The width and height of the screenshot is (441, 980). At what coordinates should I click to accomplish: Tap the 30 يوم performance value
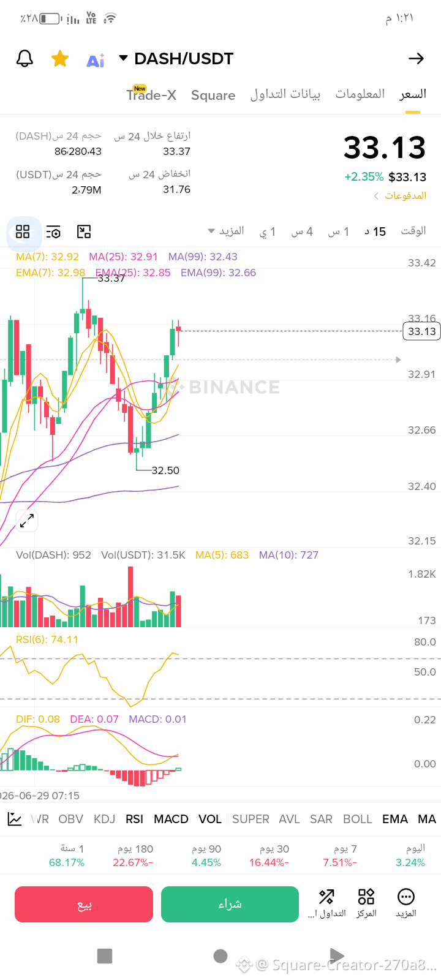[269, 856]
